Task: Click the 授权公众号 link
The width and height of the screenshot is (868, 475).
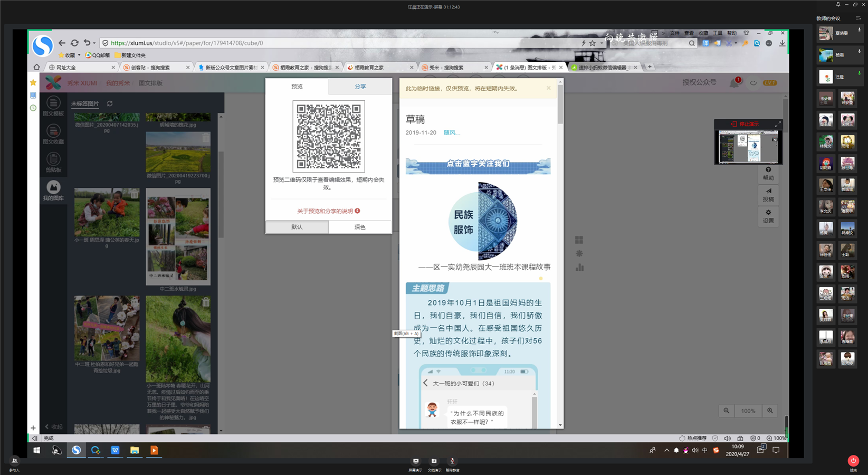Action: pos(699,82)
